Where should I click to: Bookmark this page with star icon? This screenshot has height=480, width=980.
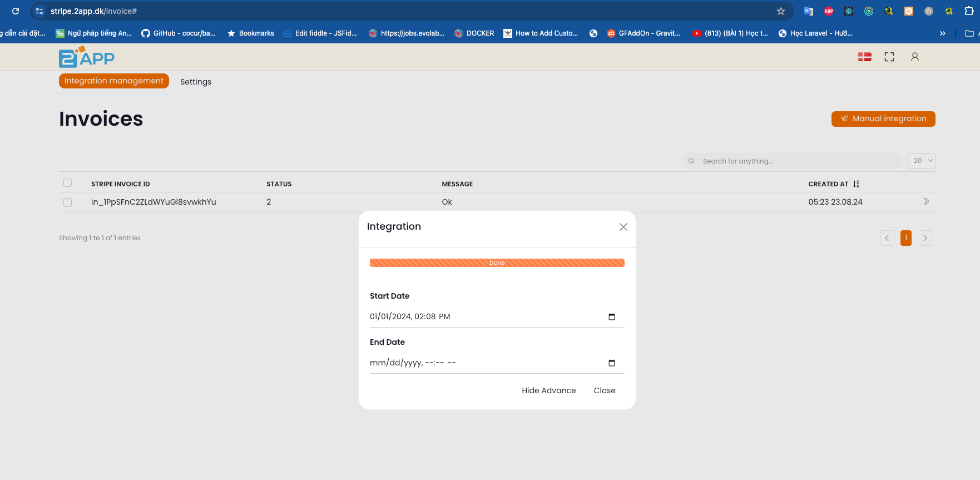(781, 11)
